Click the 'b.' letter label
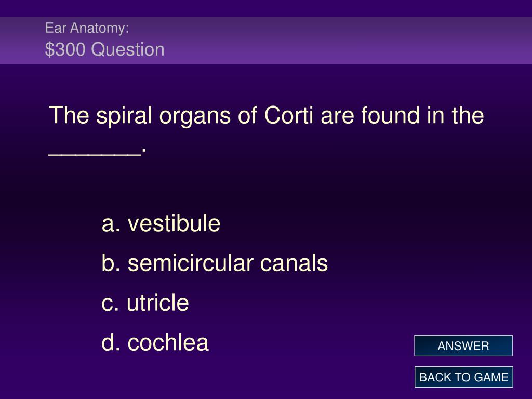 pos(111,263)
